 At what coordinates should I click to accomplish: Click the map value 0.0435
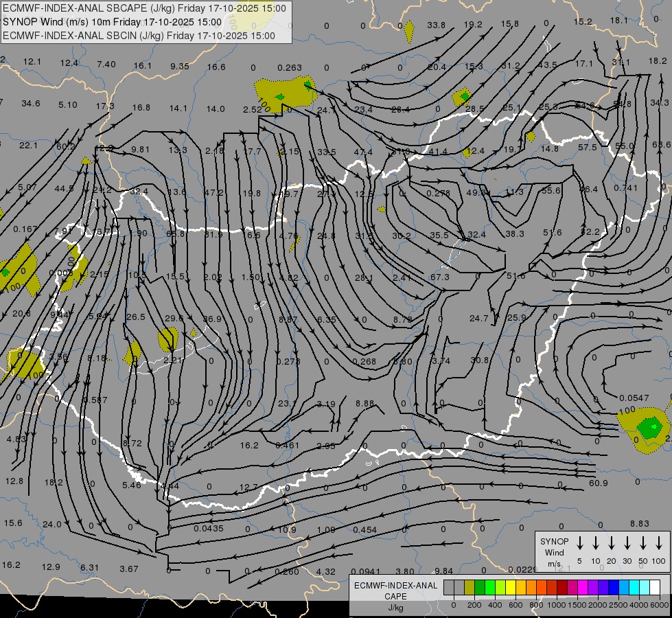[208, 528]
